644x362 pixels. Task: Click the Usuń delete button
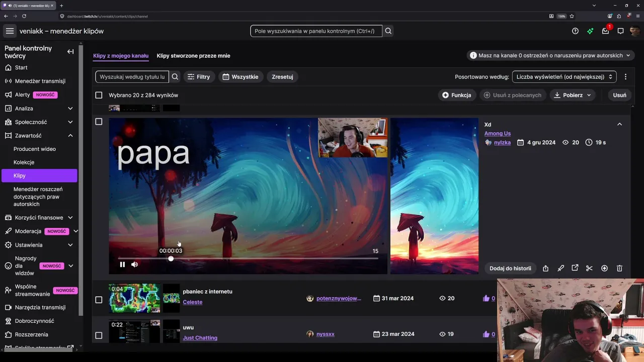620,95
